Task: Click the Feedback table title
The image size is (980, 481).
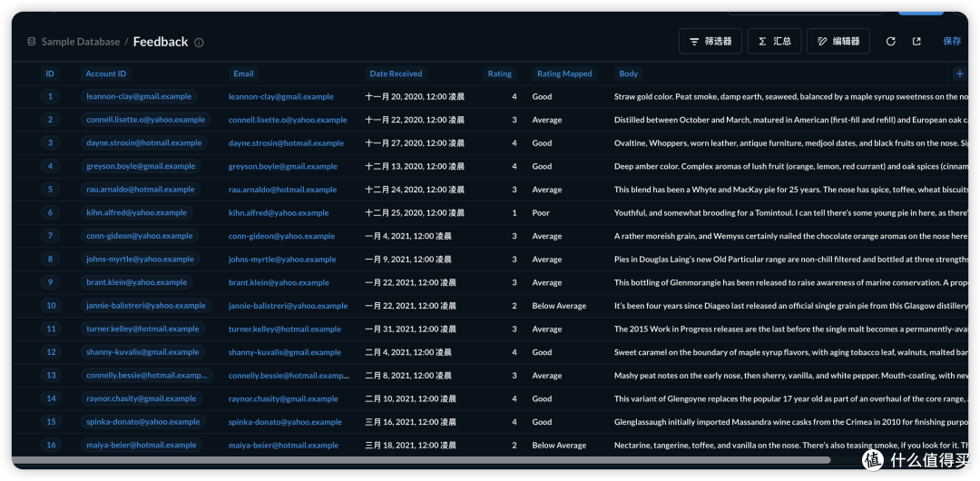Action: [x=161, y=42]
